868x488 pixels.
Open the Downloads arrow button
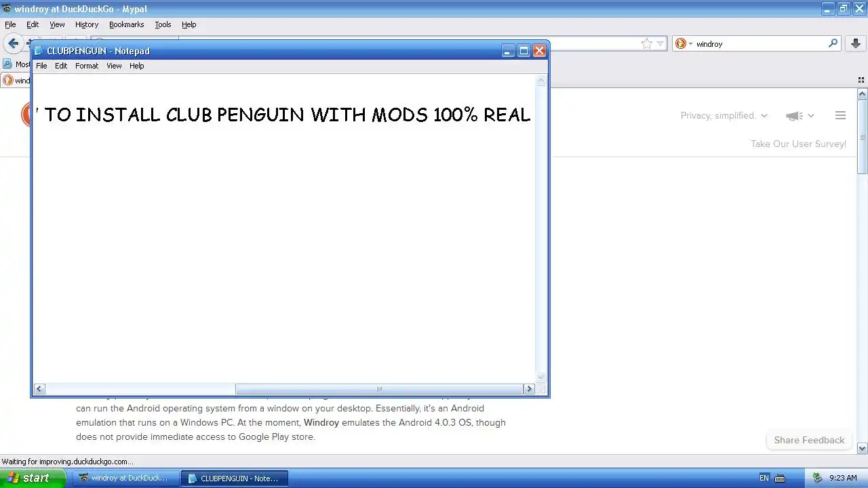click(855, 44)
